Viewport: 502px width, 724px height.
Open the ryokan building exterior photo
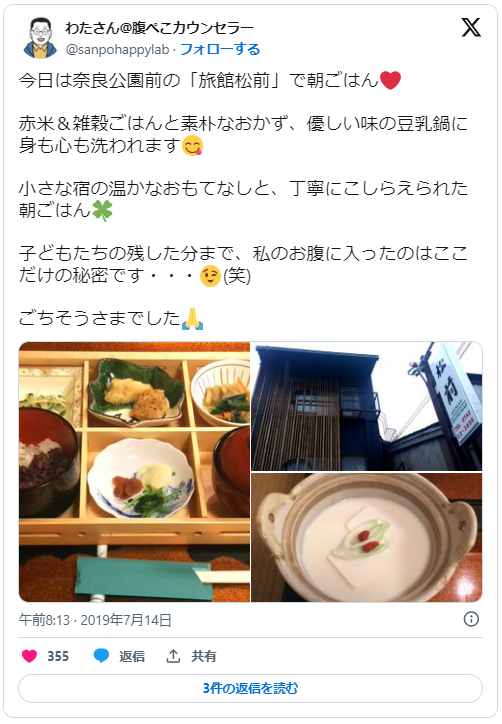click(367, 406)
